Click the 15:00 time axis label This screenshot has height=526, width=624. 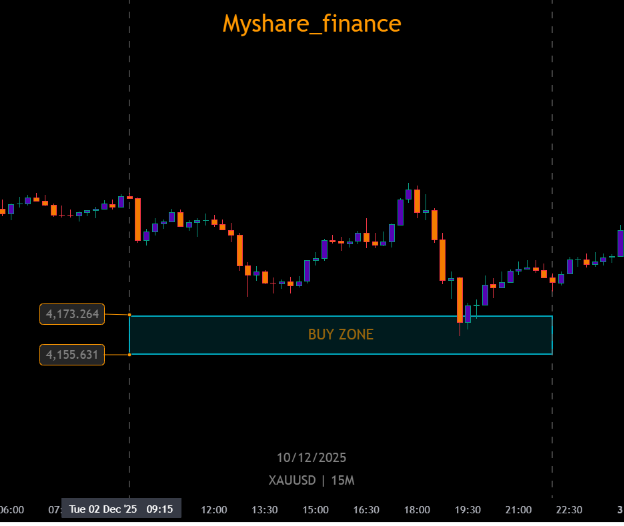pyautogui.click(x=316, y=510)
